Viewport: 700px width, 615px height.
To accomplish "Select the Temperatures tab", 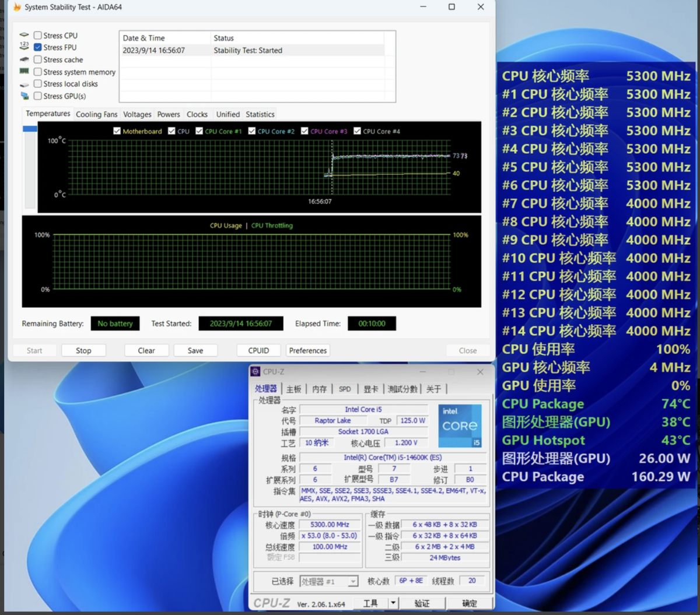I will (48, 114).
